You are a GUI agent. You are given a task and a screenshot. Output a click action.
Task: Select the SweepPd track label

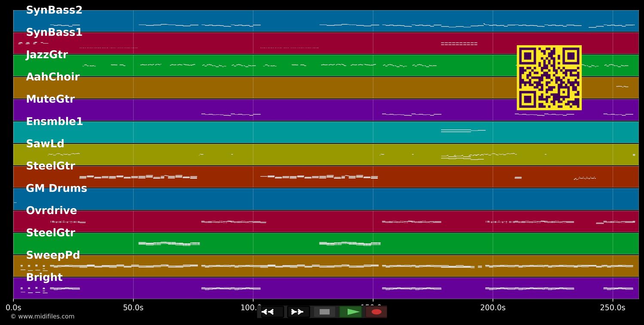coord(53,255)
